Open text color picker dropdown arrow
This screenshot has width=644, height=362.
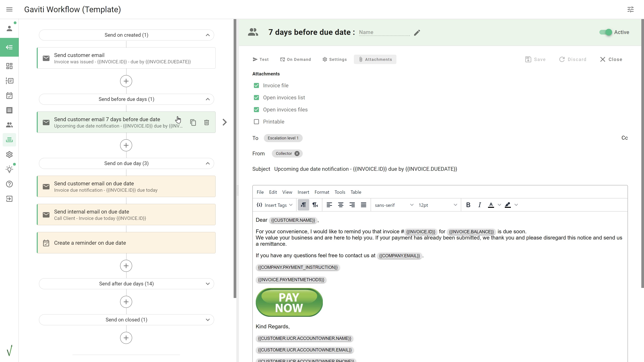[499, 205]
